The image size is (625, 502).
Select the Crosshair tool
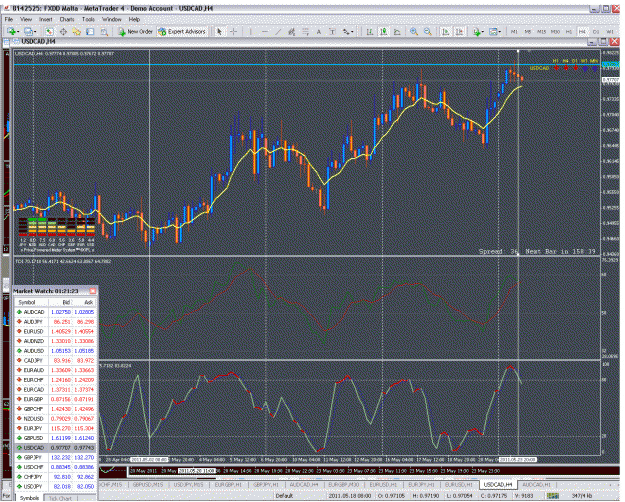click(234, 31)
